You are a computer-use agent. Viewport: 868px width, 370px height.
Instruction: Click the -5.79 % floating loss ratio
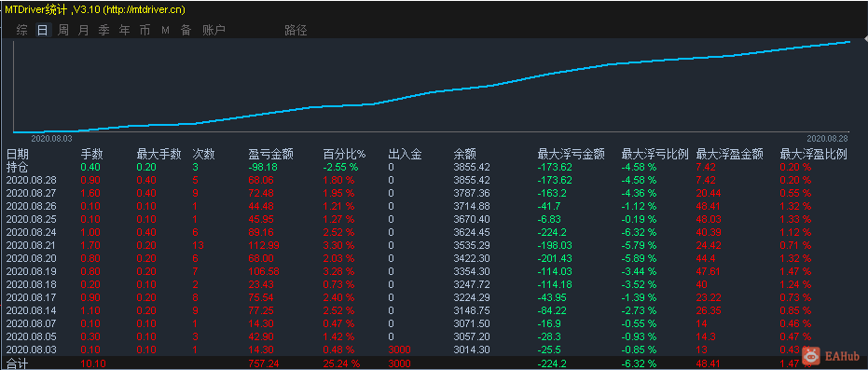pos(639,245)
